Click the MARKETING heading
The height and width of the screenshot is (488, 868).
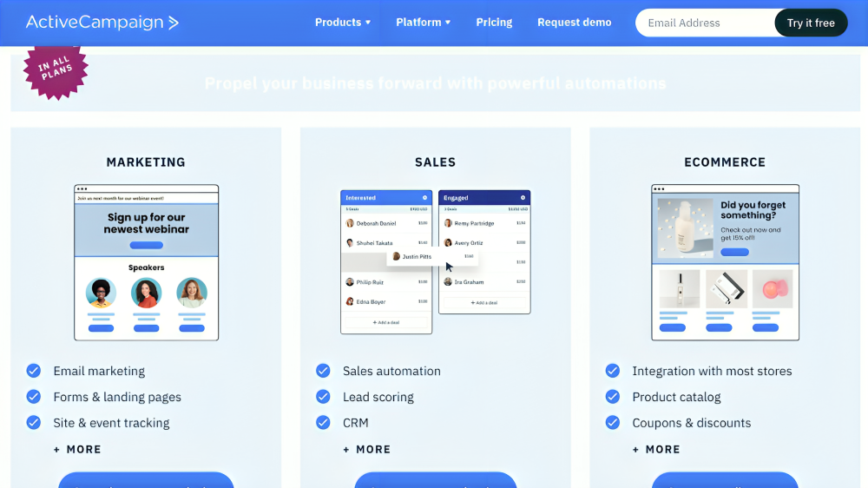coord(146,162)
